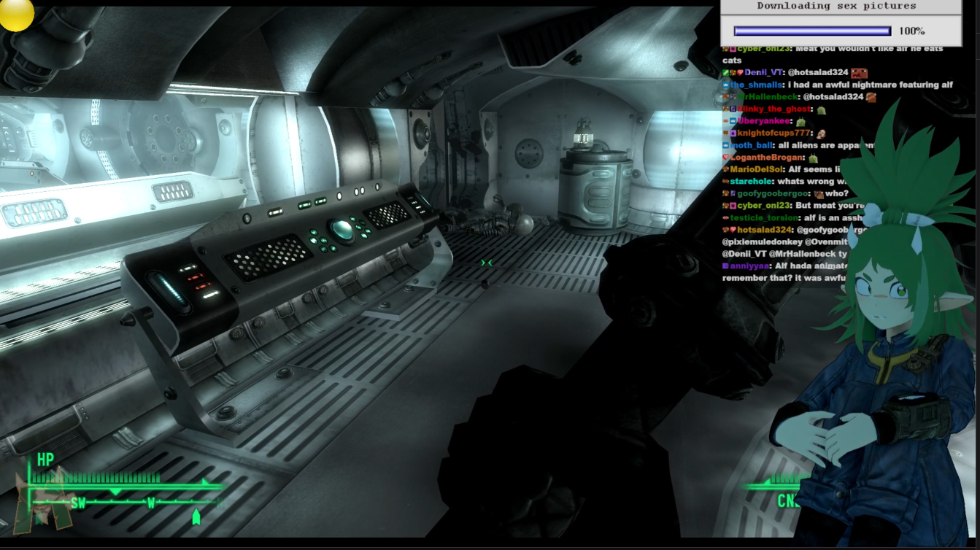Click the HP health bar in the HUD
980x550 pixels.
pos(95,479)
